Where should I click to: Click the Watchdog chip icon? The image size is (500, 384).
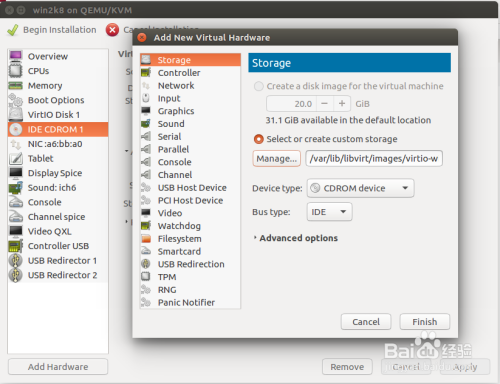click(x=146, y=226)
